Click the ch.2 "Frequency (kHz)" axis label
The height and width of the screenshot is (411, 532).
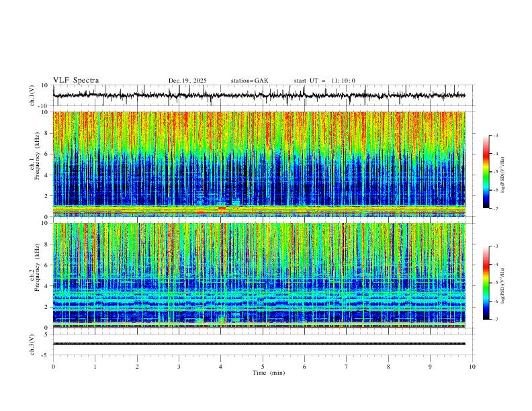[38, 267]
